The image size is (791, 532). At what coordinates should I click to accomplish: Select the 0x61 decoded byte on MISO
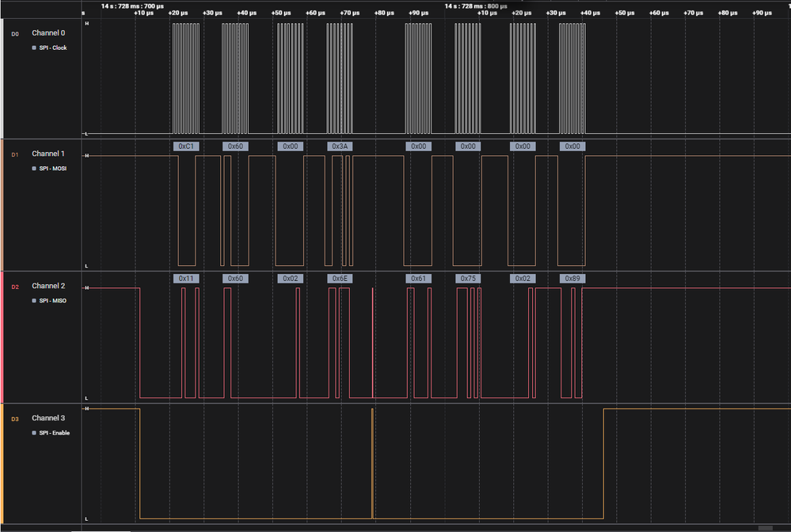(x=419, y=279)
